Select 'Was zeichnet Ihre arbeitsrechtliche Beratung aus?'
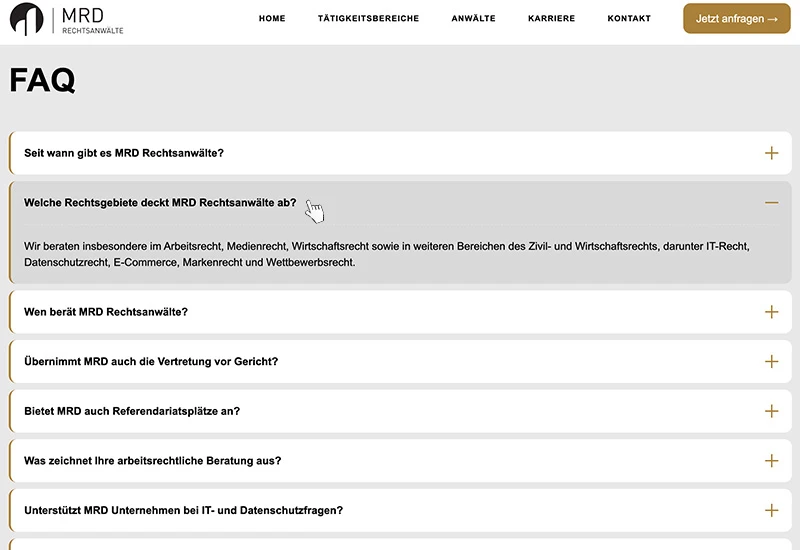This screenshot has height=550, width=800. (153, 461)
